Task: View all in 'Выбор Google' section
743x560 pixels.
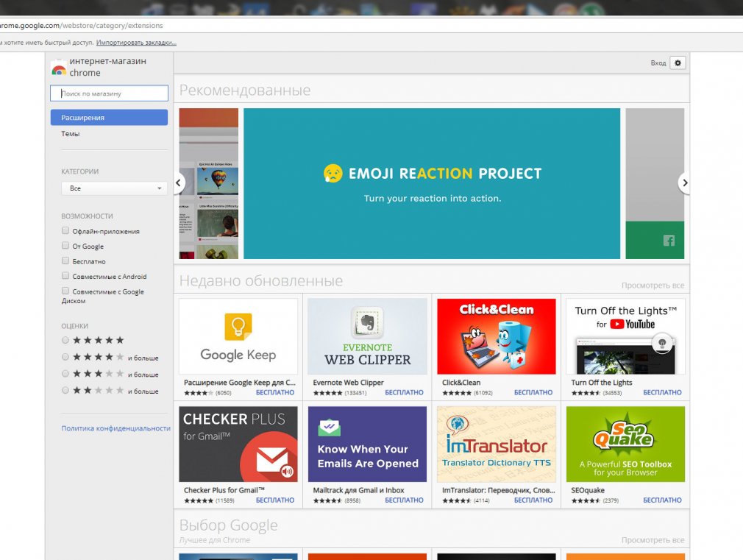Action: [653, 540]
